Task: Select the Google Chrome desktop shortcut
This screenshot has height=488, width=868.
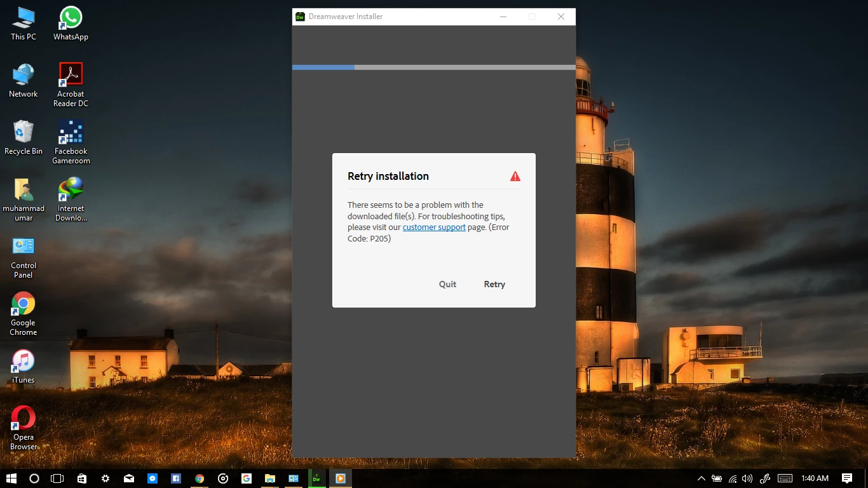Action: (x=24, y=313)
